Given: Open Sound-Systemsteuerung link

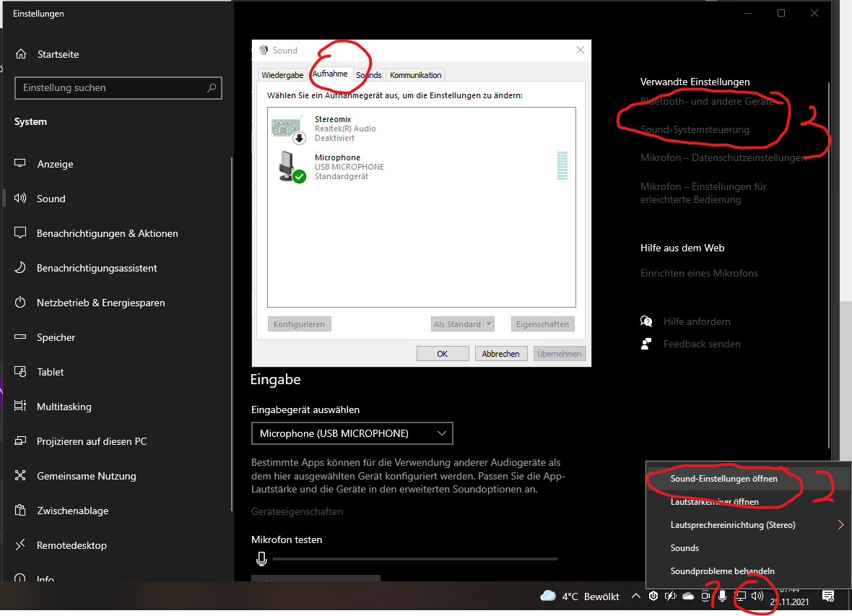Looking at the screenshot, I should [x=695, y=130].
